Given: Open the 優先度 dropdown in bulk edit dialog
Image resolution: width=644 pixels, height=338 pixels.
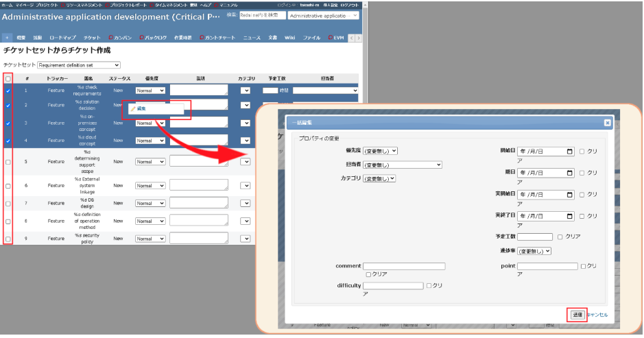Looking at the screenshot, I should click(380, 151).
